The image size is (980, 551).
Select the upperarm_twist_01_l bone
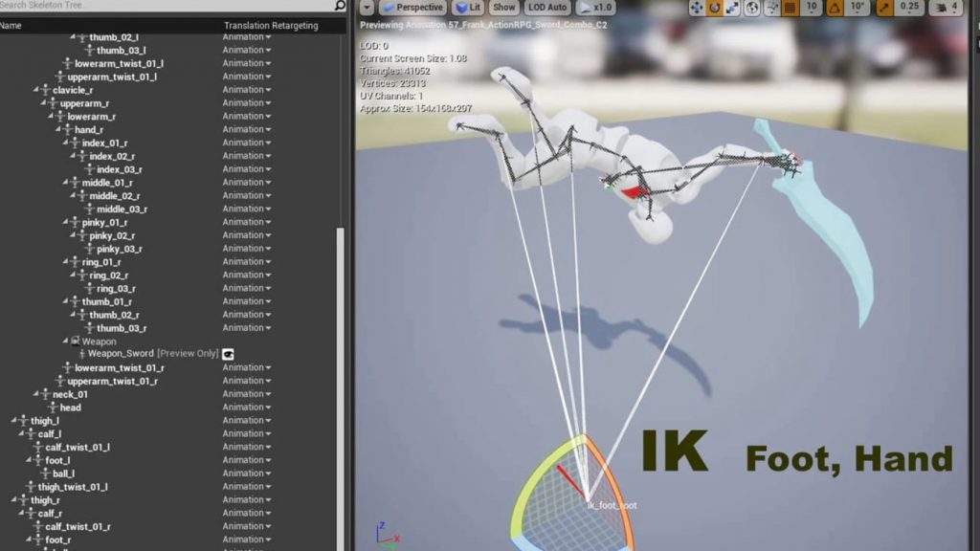pos(112,77)
